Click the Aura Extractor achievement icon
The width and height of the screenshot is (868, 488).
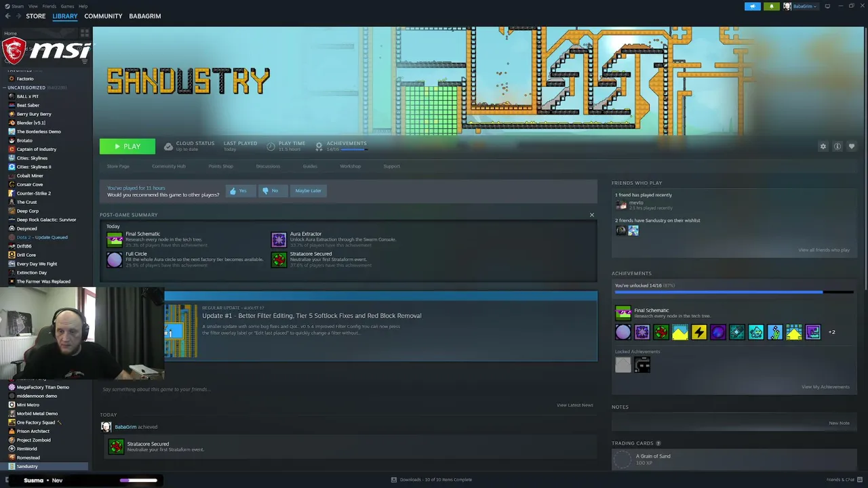[x=279, y=239]
